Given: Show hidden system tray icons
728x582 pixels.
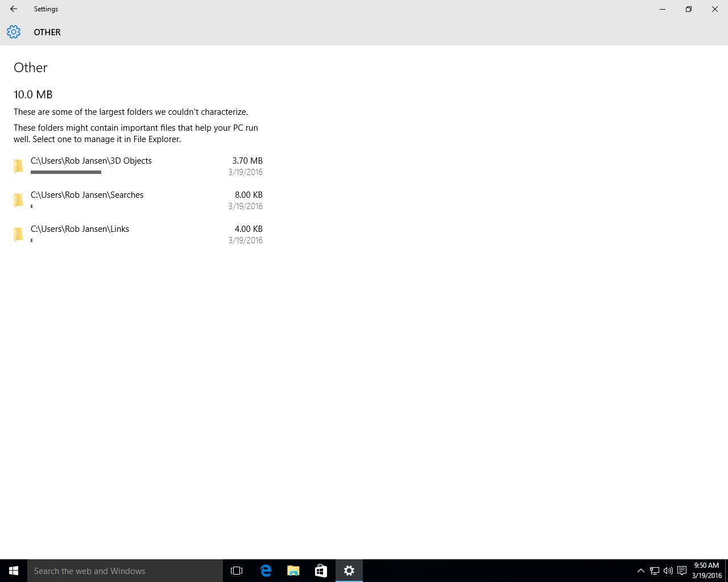Looking at the screenshot, I should click(x=640, y=571).
